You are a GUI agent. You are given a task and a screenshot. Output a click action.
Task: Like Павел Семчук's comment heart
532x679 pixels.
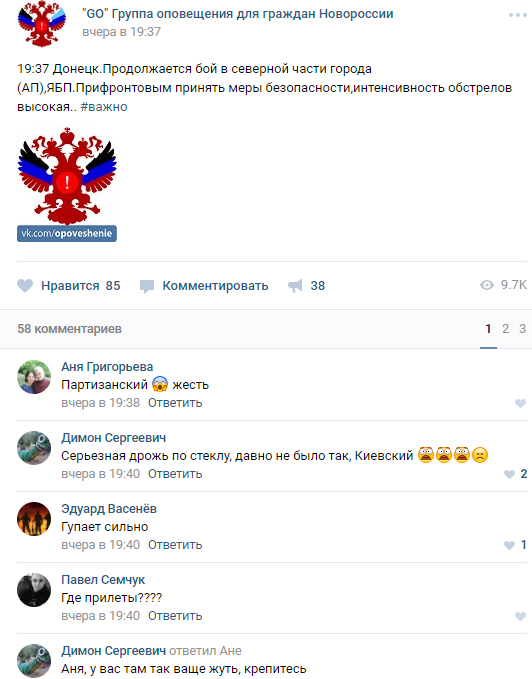(x=520, y=616)
